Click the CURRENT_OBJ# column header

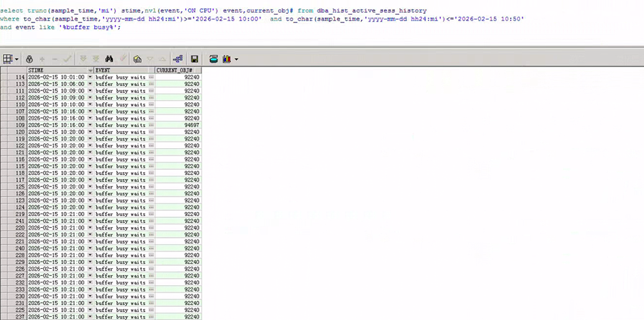[x=178, y=70]
